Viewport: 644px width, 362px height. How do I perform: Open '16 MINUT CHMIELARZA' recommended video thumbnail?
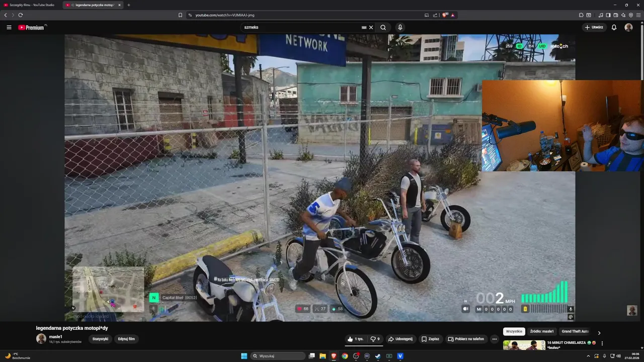coord(524,345)
